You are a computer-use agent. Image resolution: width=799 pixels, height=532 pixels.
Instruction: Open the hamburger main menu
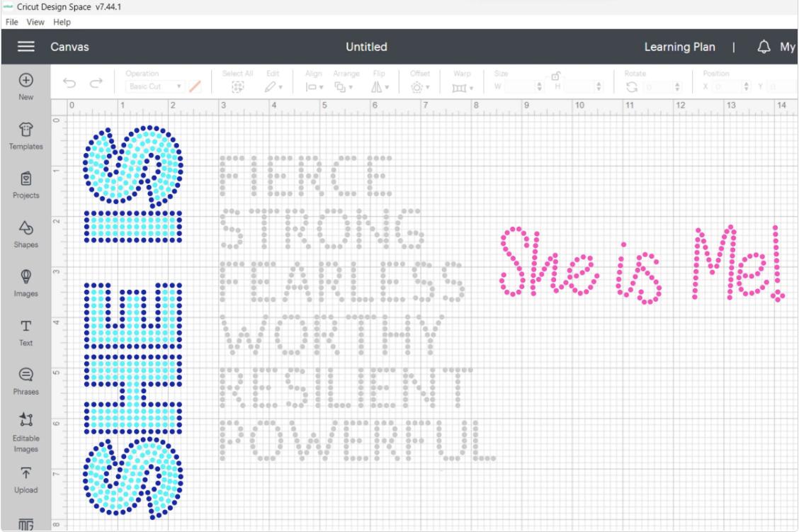pyautogui.click(x=26, y=46)
